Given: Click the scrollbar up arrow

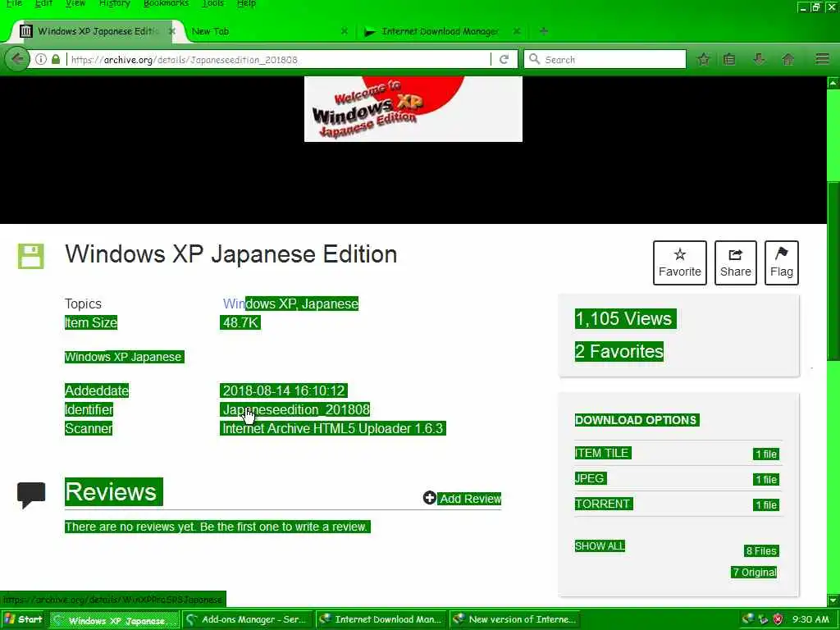Looking at the screenshot, I should point(833,83).
